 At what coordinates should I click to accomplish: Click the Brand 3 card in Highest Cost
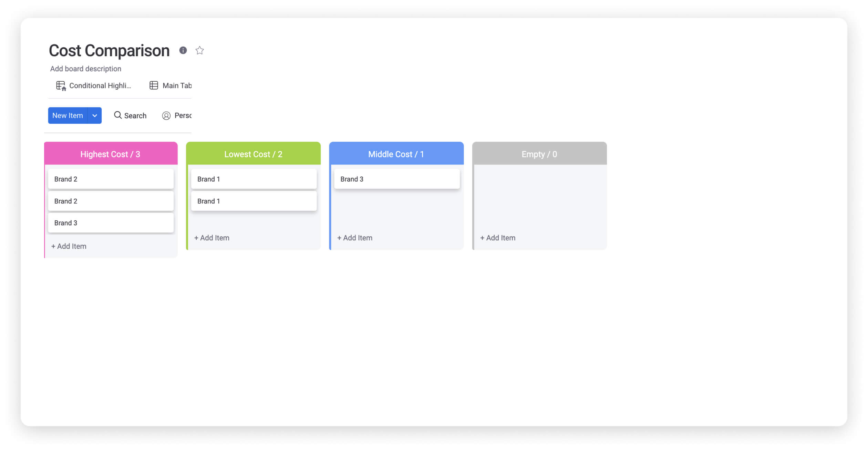point(111,223)
